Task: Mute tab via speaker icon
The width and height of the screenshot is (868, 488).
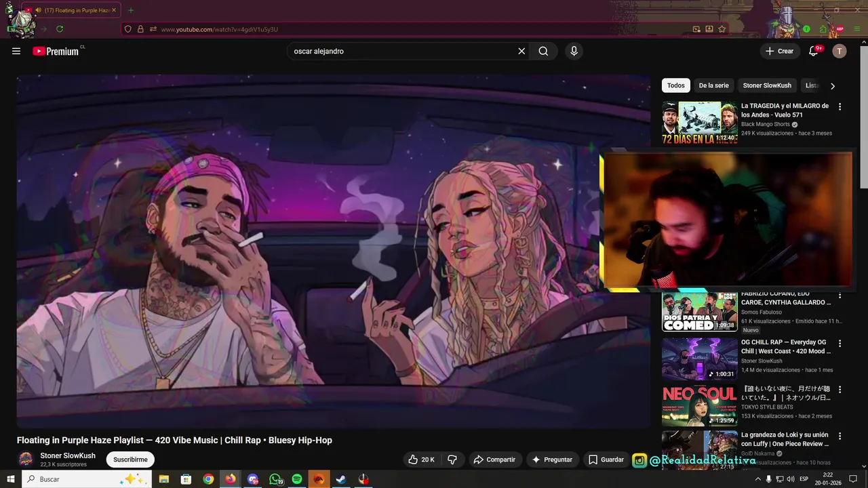Action: (38, 10)
